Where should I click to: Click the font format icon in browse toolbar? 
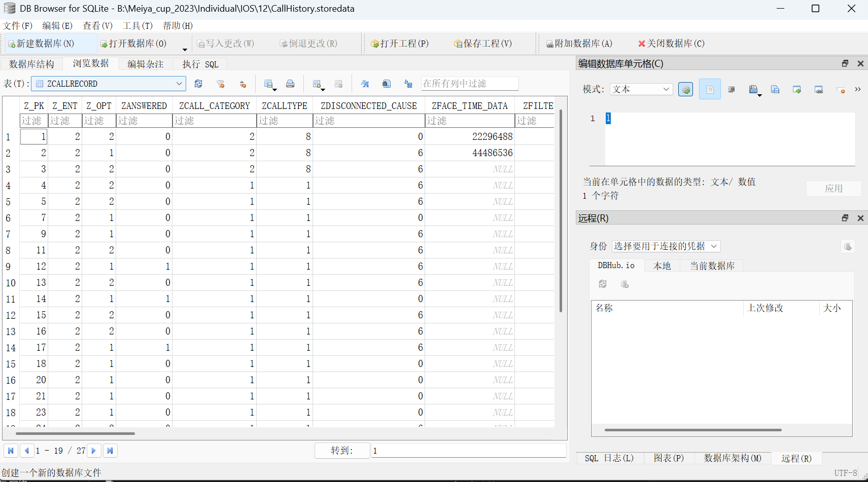[365, 84]
